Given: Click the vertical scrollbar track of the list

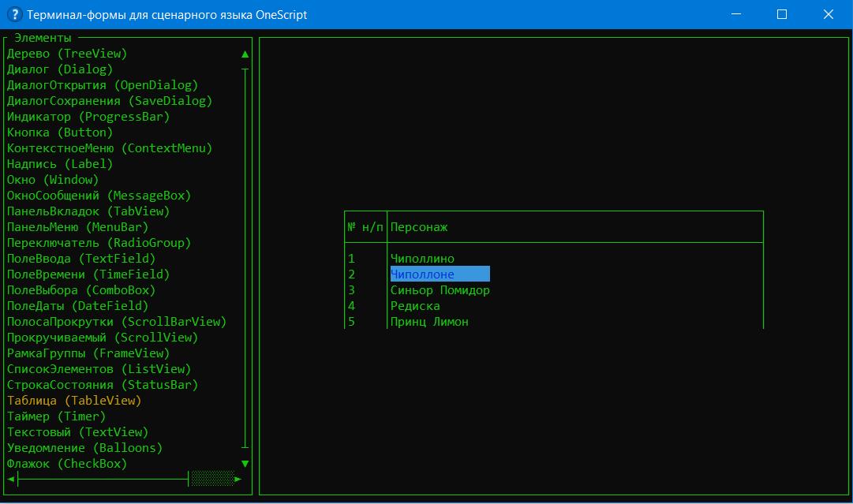Looking at the screenshot, I should coord(245,260).
